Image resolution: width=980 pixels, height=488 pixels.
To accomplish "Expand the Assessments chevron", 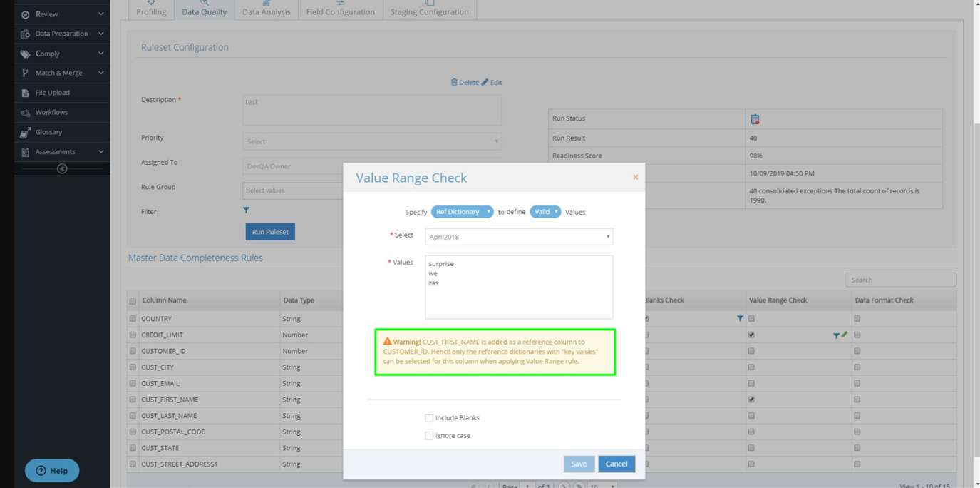I will [x=100, y=152].
